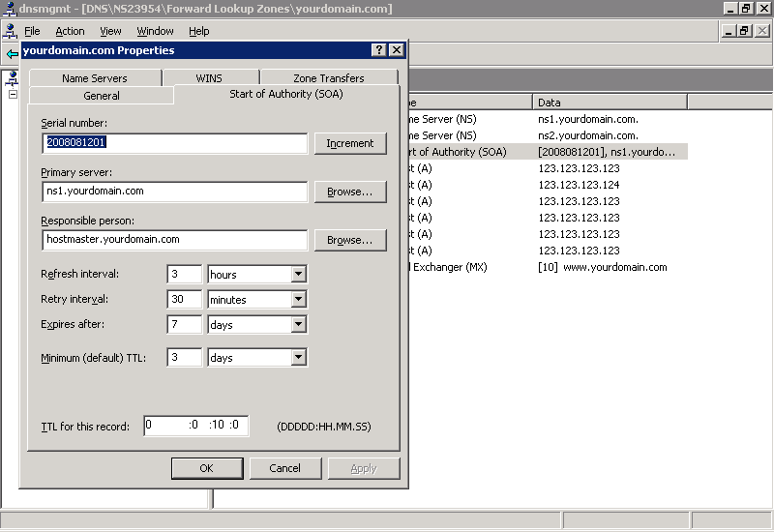Close the yourdomain.com Properties dialog
Screen dimensions: 774x532
(397, 50)
